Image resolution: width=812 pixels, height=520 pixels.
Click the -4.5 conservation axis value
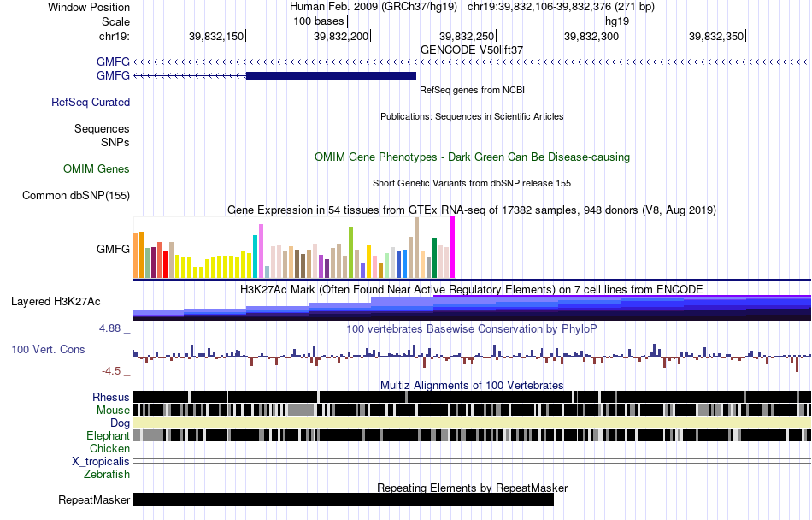[111, 371]
